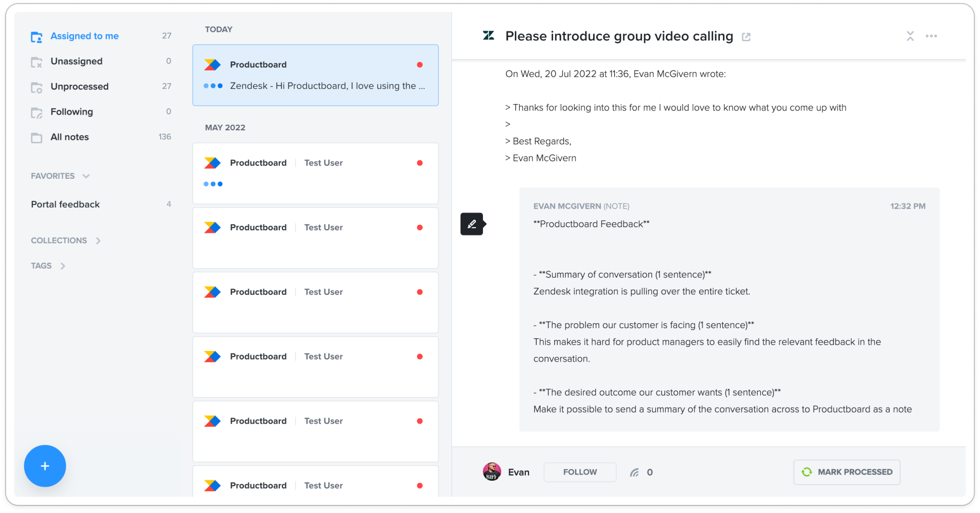Click the three-dot indicator on first May note
This screenshot has width=980, height=513.
pos(213,184)
